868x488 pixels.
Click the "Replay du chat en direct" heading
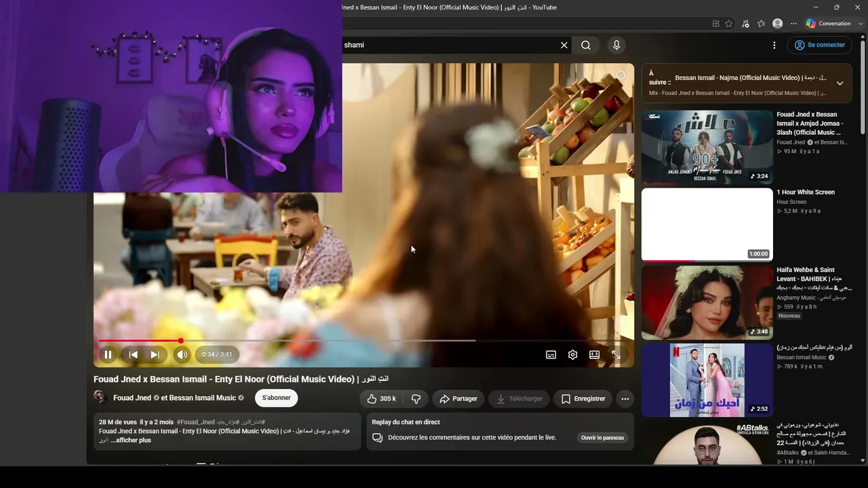pyautogui.click(x=406, y=422)
